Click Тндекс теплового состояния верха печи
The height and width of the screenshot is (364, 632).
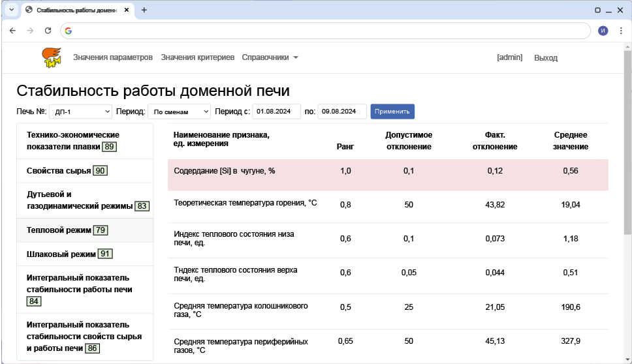point(388,276)
